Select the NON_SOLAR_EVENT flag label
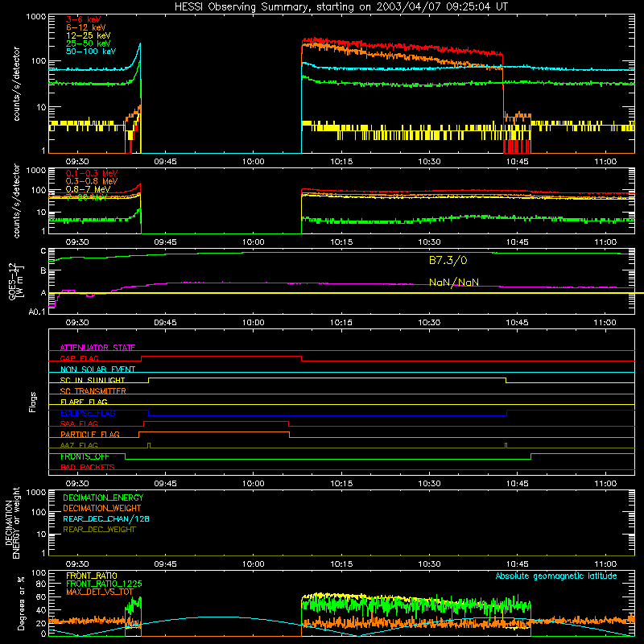The width and height of the screenshot is (644, 644). point(97,369)
